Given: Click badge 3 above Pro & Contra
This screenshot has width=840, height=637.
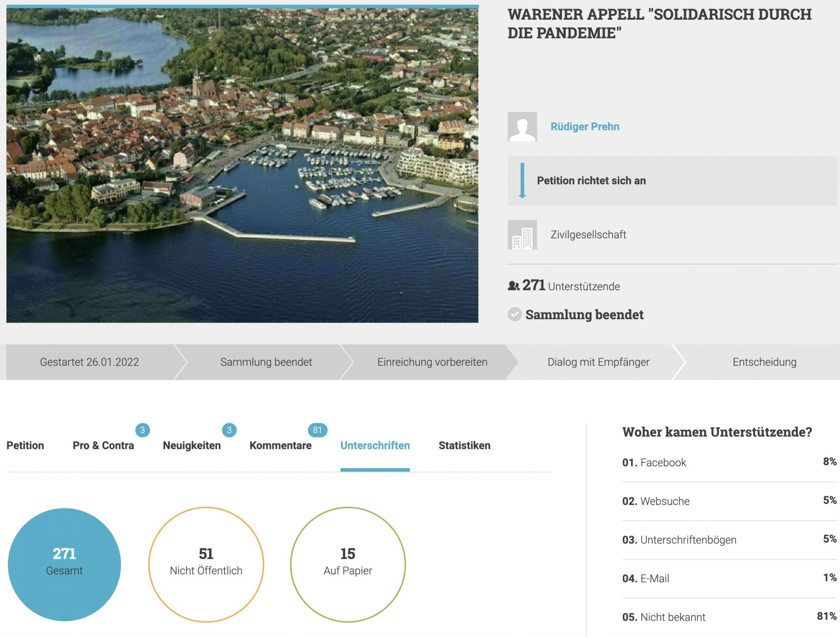Looking at the screenshot, I should (x=142, y=430).
